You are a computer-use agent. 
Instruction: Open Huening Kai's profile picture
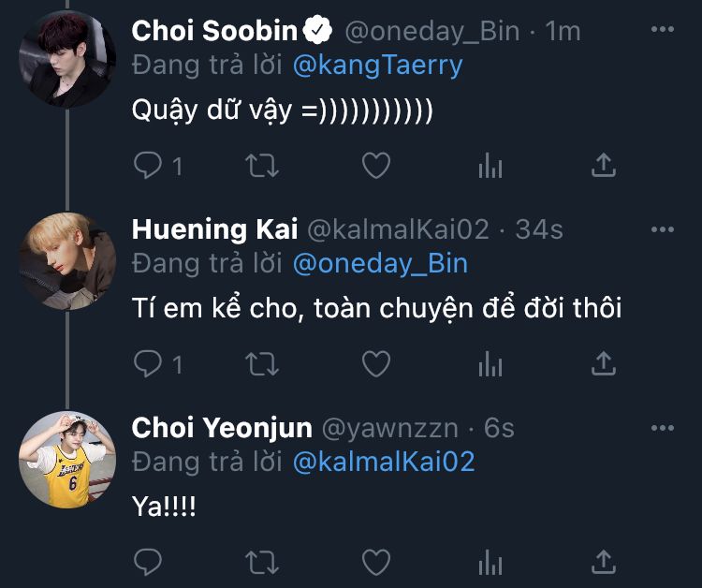(66, 260)
